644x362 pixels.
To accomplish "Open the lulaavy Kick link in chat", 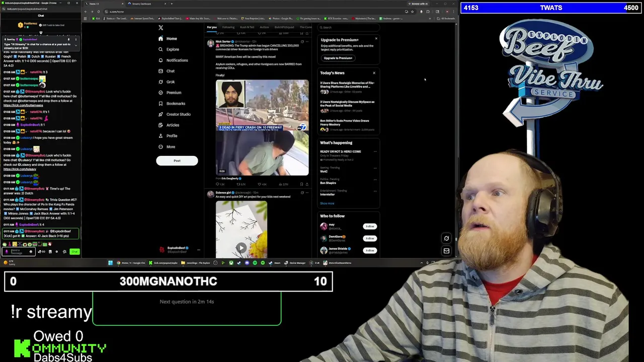I will (20, 169).
